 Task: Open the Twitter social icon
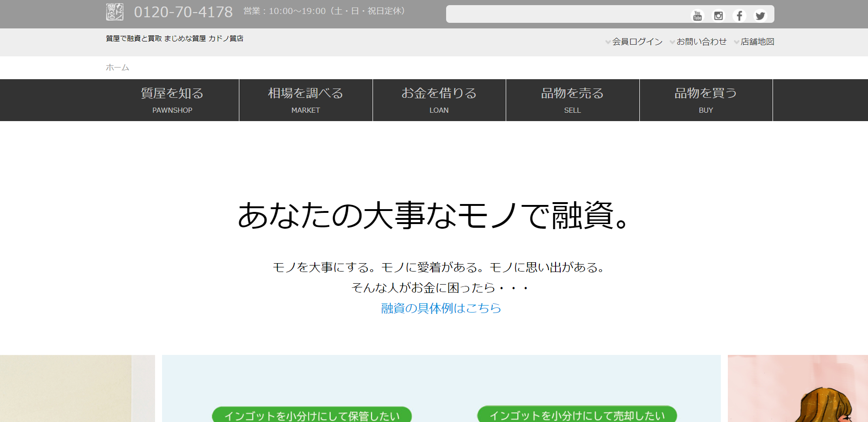[x=760, y=16]
